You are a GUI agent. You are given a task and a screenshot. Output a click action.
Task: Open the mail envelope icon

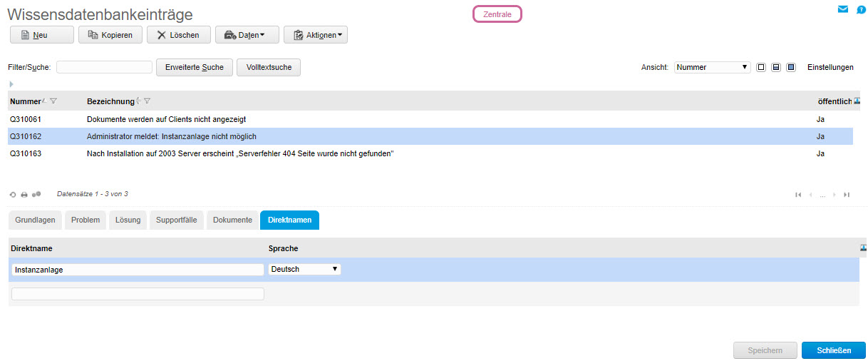coord(843,9)
